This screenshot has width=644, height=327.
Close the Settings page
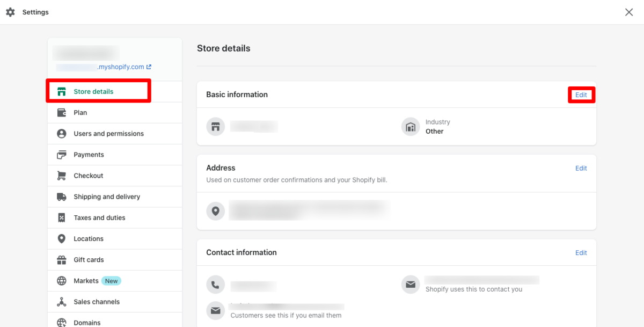[629, 12]
